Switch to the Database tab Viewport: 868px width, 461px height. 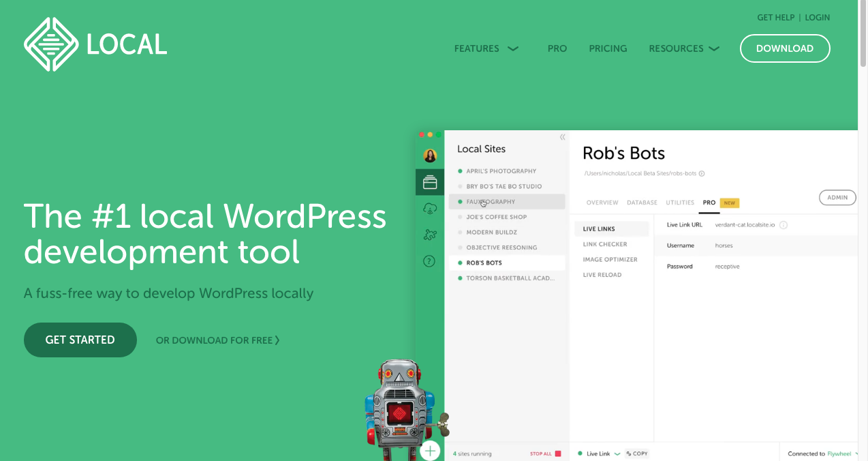point(642,203)
